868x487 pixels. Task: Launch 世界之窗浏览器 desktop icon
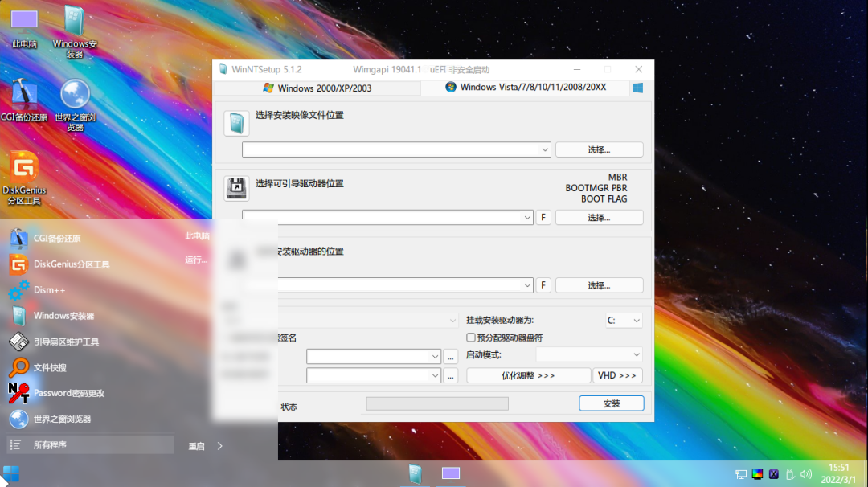click(75, 105)
